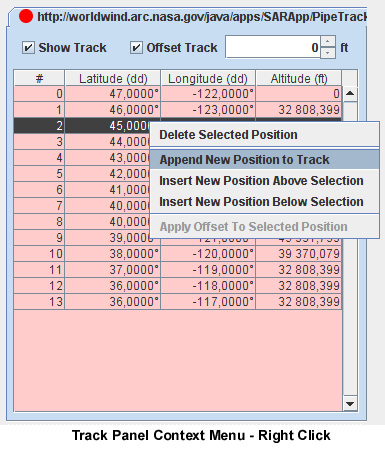Toggle the Show Track checkbox
385x449 pixels.
pos(28,48)
